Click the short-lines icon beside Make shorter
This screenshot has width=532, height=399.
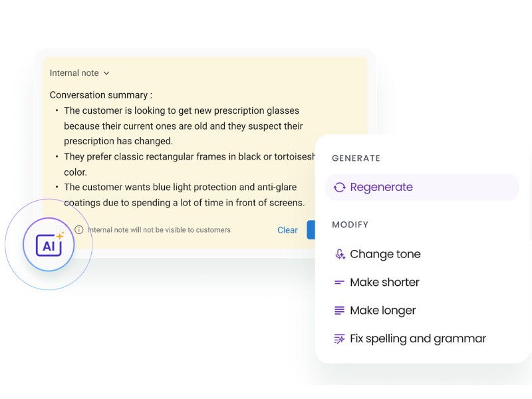pyautogui.click(x=340, y=282)
